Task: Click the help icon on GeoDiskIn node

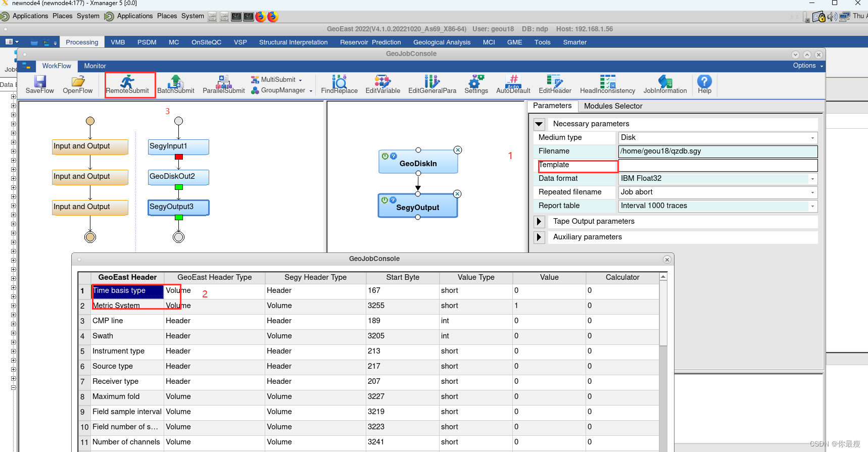Action: (x=394, y=156)
